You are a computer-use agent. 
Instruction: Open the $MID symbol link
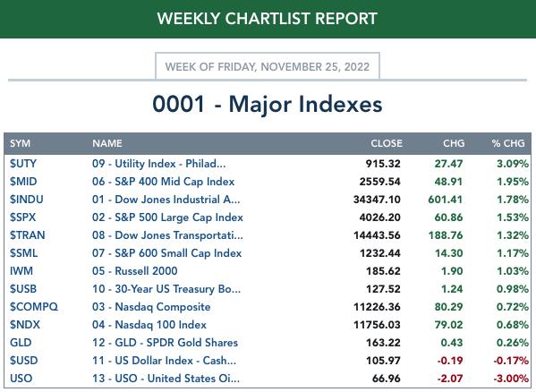tap(23, 181)
